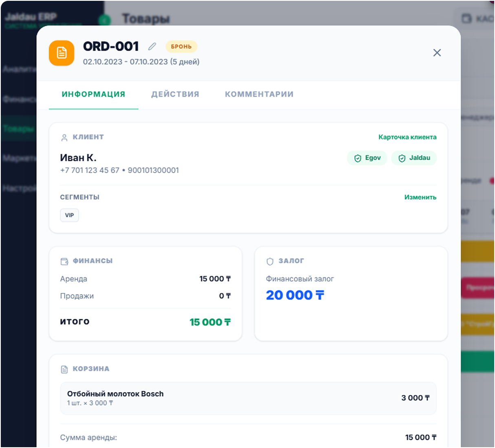Click the orange order document icon
Viewport: 495px width, 448px height.
[62, 53]
